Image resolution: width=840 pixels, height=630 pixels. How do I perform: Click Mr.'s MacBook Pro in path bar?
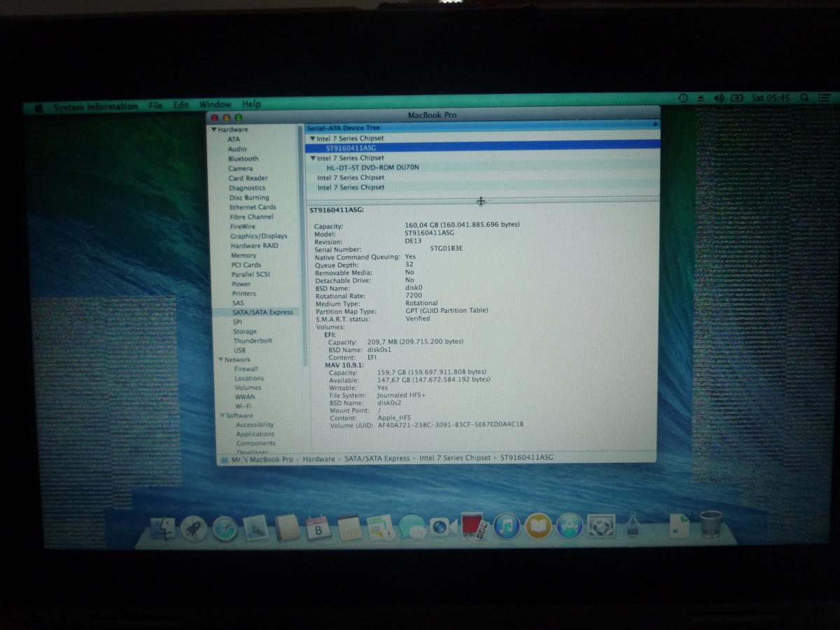pos(262,459)
